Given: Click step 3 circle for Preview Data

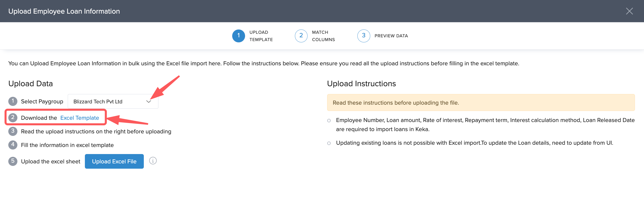Looking at the screenshot, I should point(363,36).
